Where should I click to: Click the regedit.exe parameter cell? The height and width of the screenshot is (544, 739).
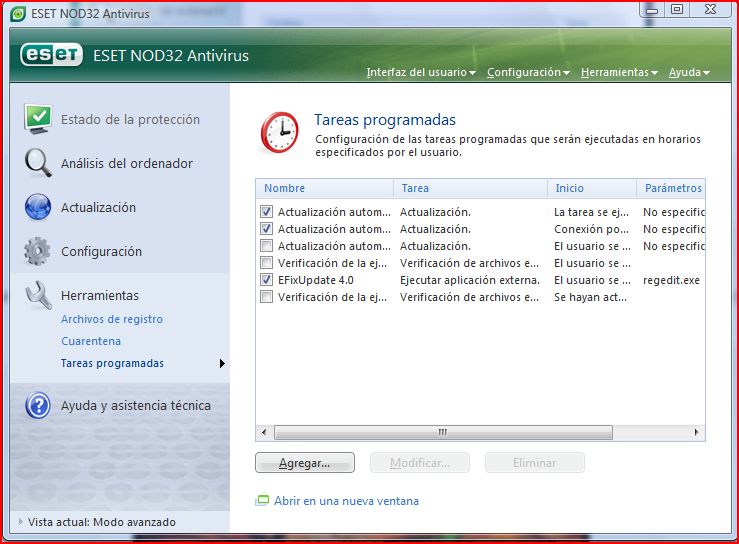(x=671, y=280)
